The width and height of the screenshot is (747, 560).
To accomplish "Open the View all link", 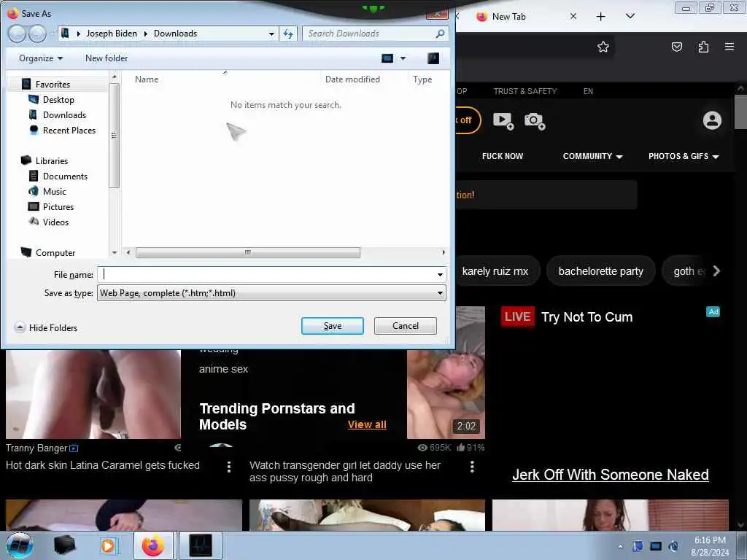I will click(x=367, y=424).
